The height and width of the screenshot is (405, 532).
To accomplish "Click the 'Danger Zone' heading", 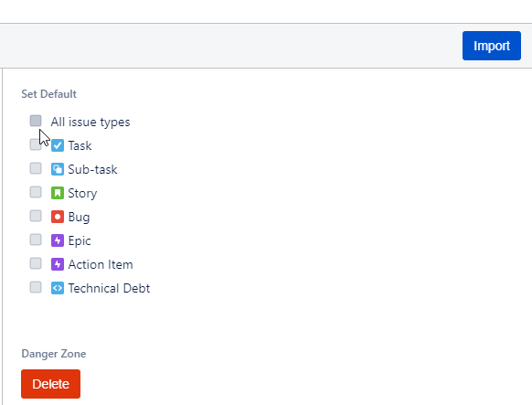I will (54, 354).
